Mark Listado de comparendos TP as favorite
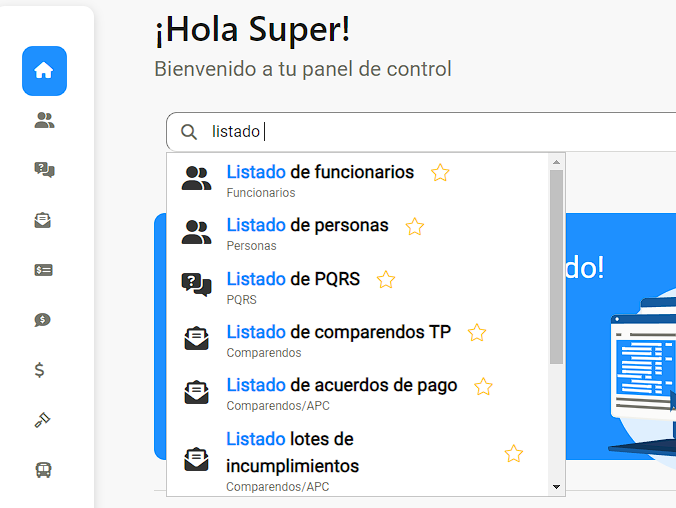 pyautogui.click(x=477, y=333)
